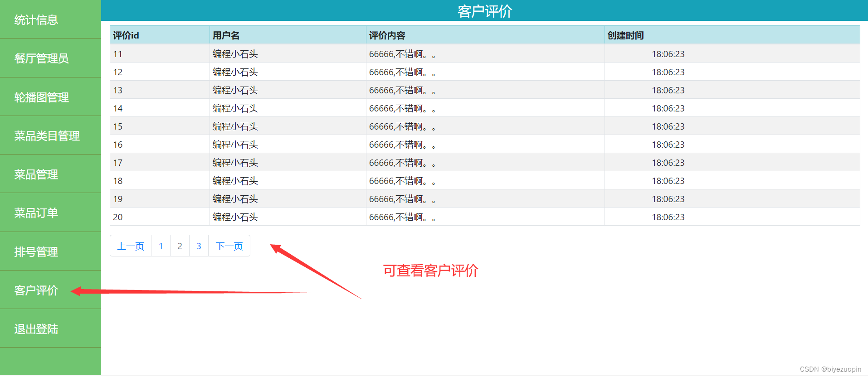Image resolution: width=868 pixels, height=377 pixels.
Task: Click 退出登陆 to log out
Action: coord(50,329)
